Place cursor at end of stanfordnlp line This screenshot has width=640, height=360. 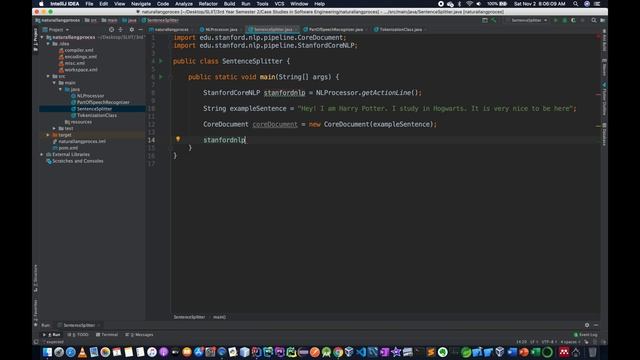(246, 140)
